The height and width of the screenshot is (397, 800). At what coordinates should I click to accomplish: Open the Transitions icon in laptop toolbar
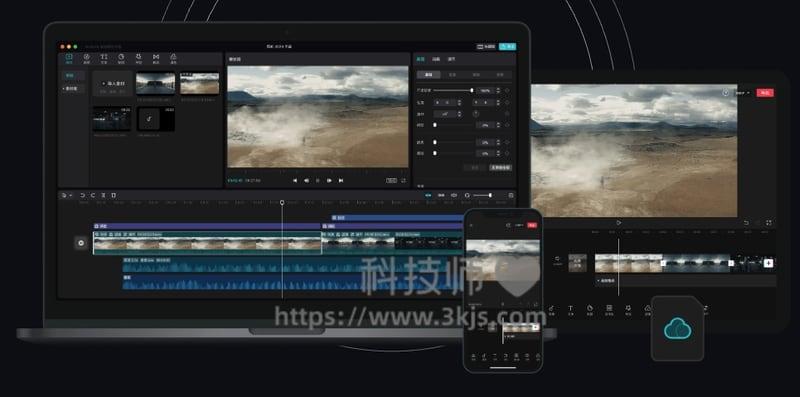pyautogui.click(x=156, y=58)
